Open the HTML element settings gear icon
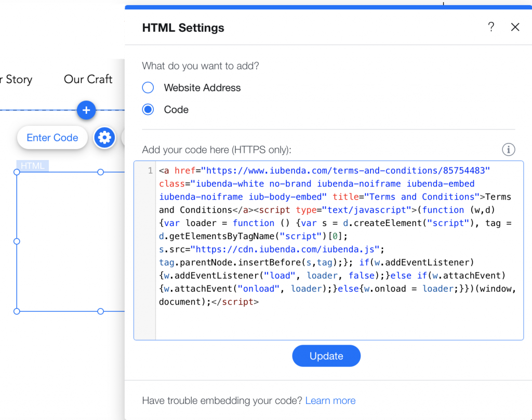Screen dimensions: 532x420 tap(104, 137)
